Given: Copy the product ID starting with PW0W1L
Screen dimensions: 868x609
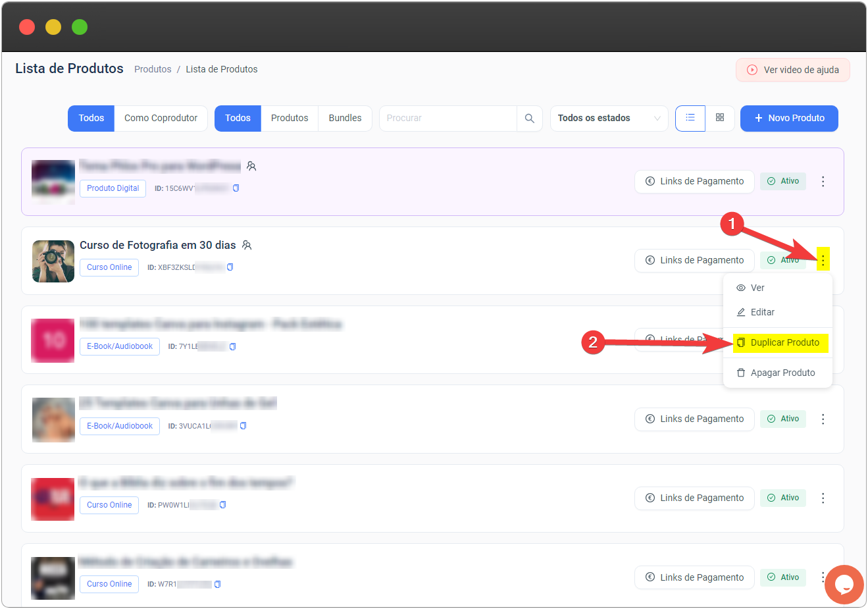Looking at the screenshot, I should 223,505.
